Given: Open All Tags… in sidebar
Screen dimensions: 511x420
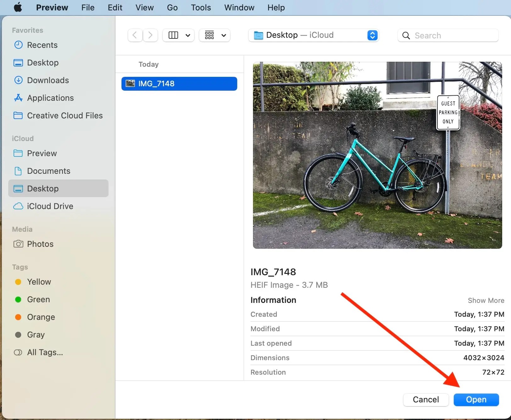Looking at the screenshot, I should 59,352.
